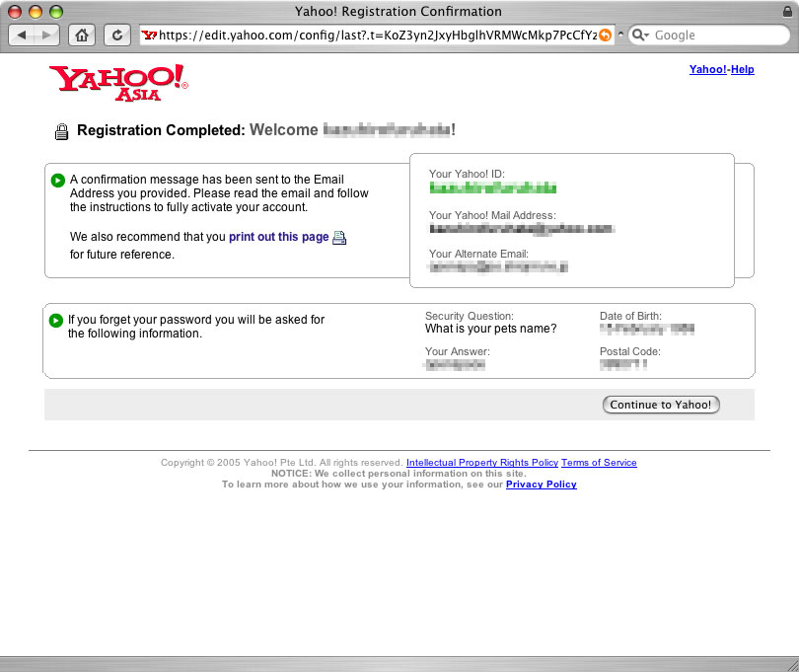Click the Continue to Yahoo! button
The width and height of the screenshot is (799, 672).
[x=661, y=405]
